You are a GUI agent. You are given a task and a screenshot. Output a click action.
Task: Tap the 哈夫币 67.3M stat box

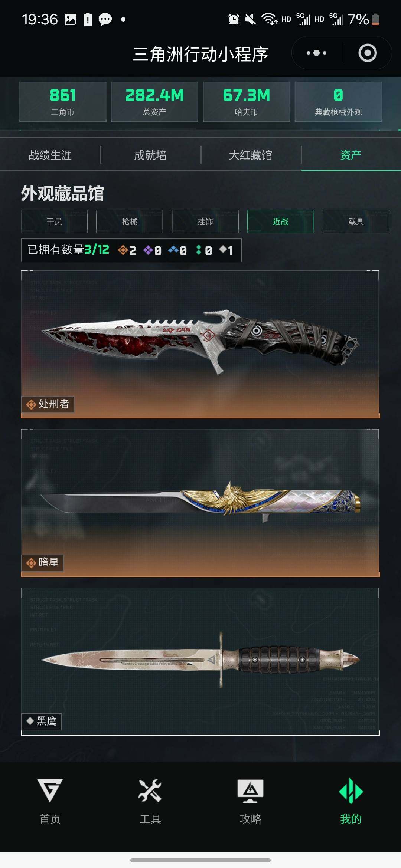pos(247,102)
